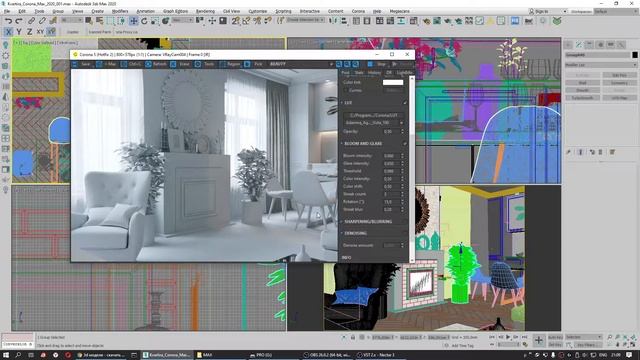Stop the Corona render
640x360 pixels.
click(378, 64)
